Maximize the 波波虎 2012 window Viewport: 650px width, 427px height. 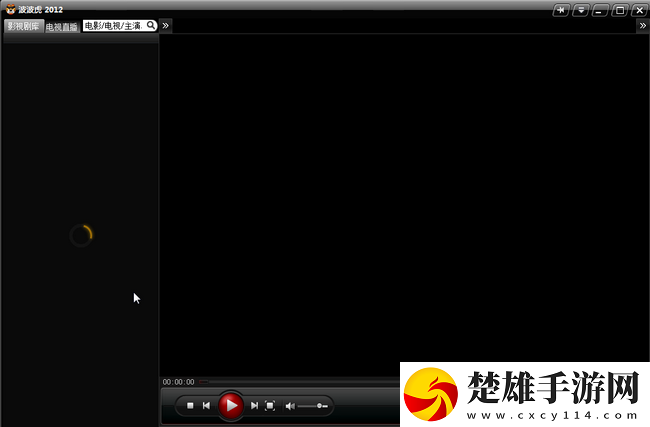click(620, 10)
